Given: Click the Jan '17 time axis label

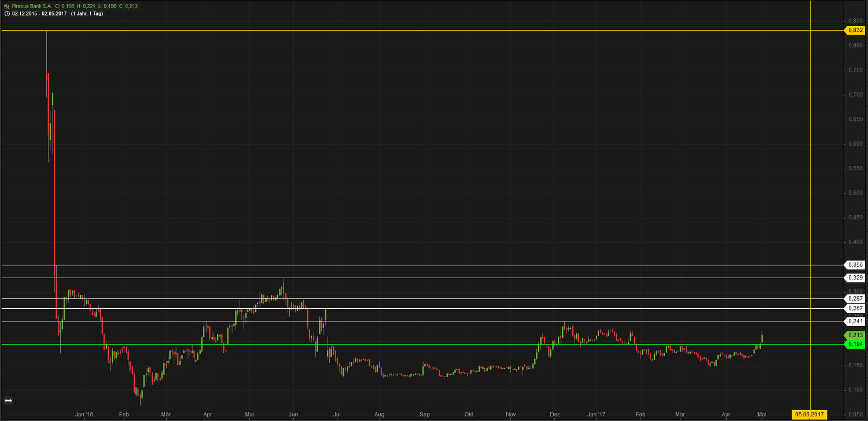Looking at the screenshot, I should point(596,415).
